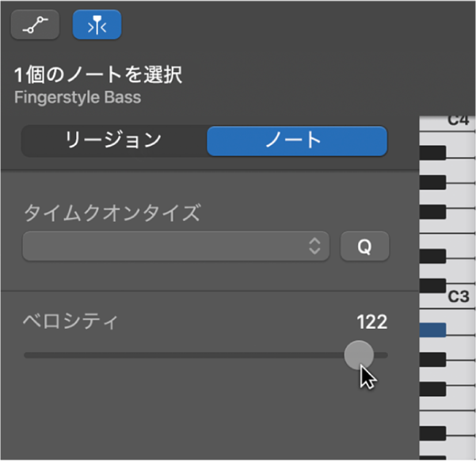The image size is (476, 462).
Task: Click the 1個のノートを選択 heading
Action: point(98,74)
